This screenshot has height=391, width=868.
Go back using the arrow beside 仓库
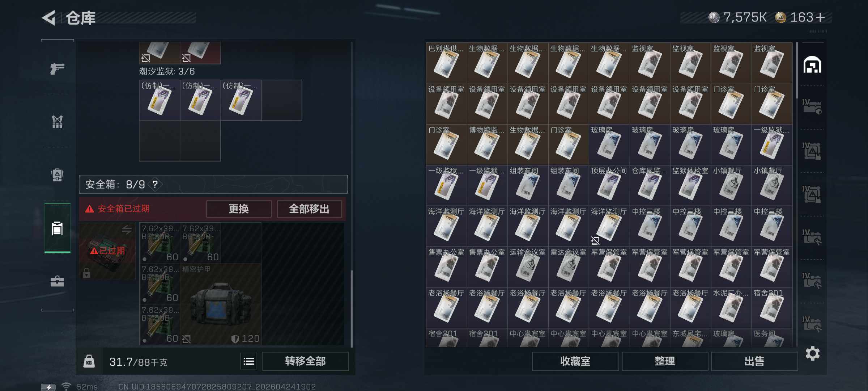pyautogui.click(x=49, y=18)
